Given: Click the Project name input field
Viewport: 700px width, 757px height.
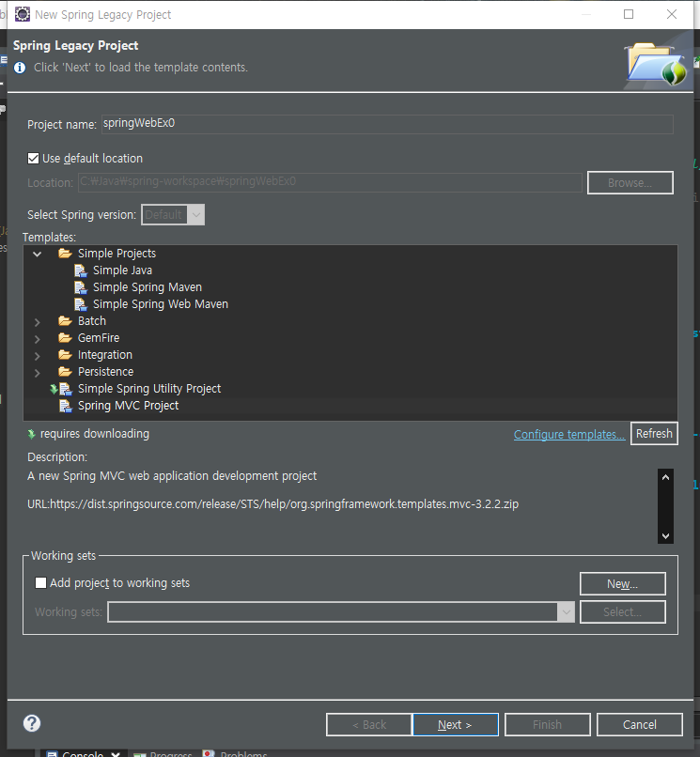Looking at the screenshot, I should tap(387, 124).
